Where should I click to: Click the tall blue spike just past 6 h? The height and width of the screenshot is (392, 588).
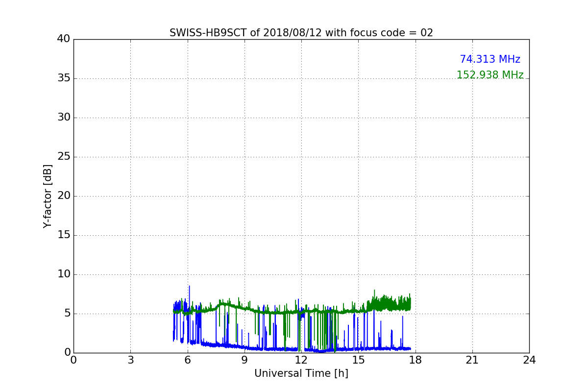pos(189,299)
